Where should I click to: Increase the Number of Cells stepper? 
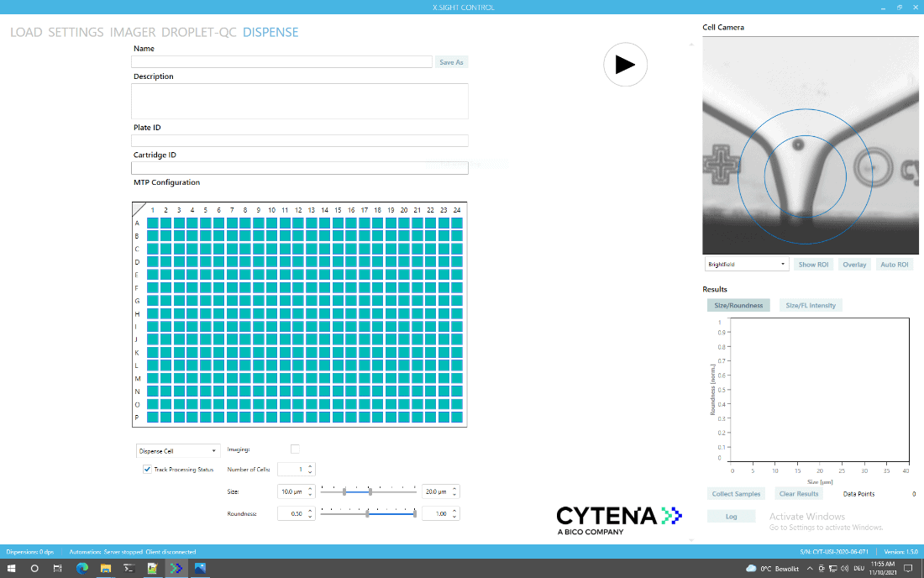(x=310, y=466)
